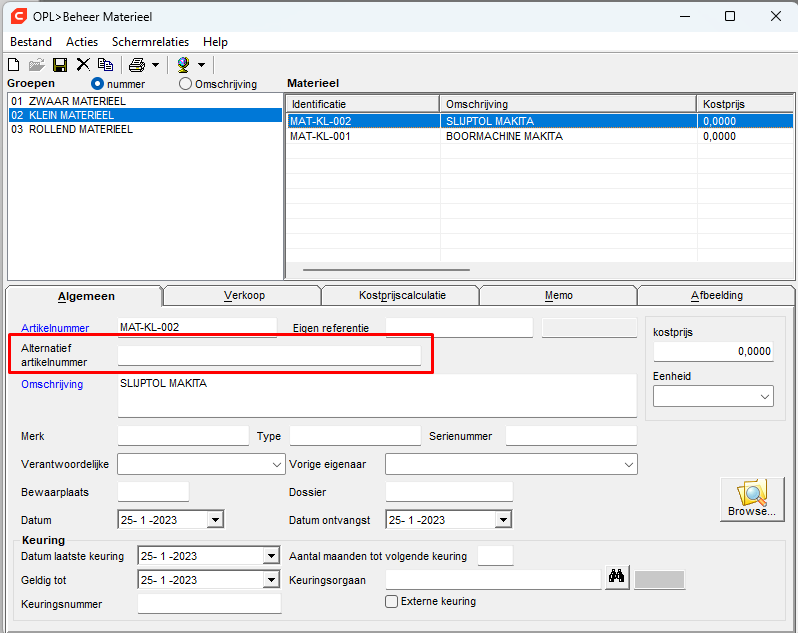Select the nummer radio button
Image resolution: width=798 pixels, height=633 pixels.
pyautogui.click(x=97, y=83)
